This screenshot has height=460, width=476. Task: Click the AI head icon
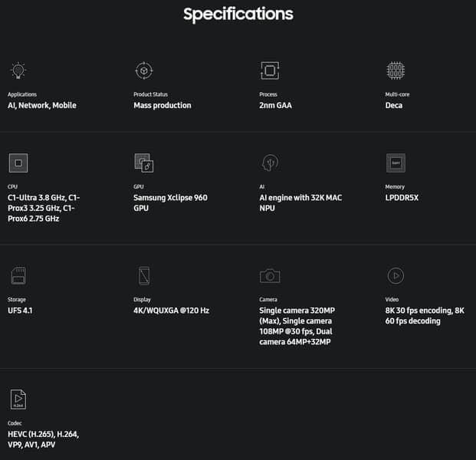[269, 163]
